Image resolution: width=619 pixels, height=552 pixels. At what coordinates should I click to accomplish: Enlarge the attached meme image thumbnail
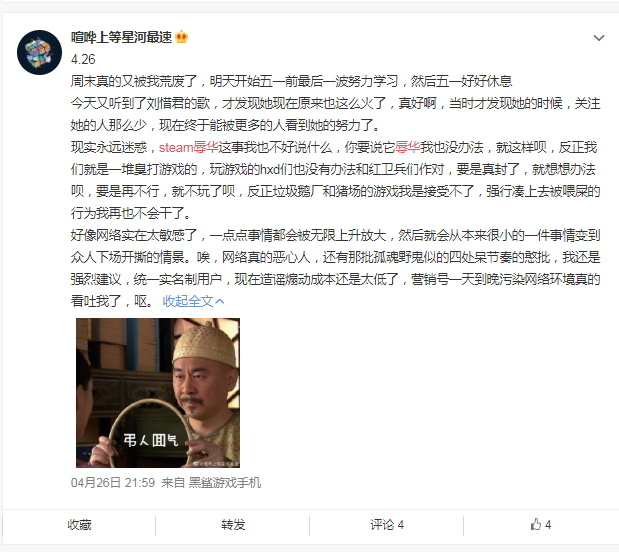tap(158, 393)
